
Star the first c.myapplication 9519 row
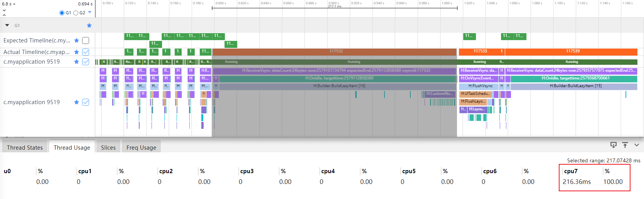click(x=76, y=62)
